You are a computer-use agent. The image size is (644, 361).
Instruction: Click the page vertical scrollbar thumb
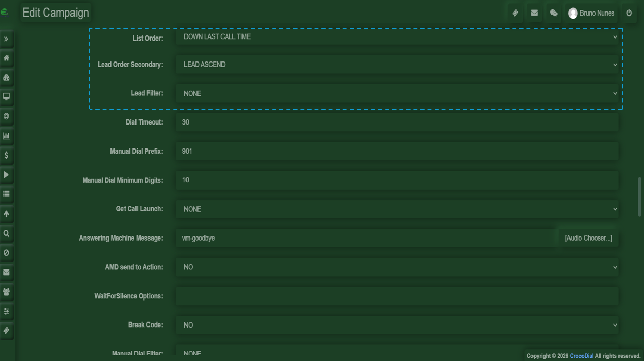(x=639, y=196)
